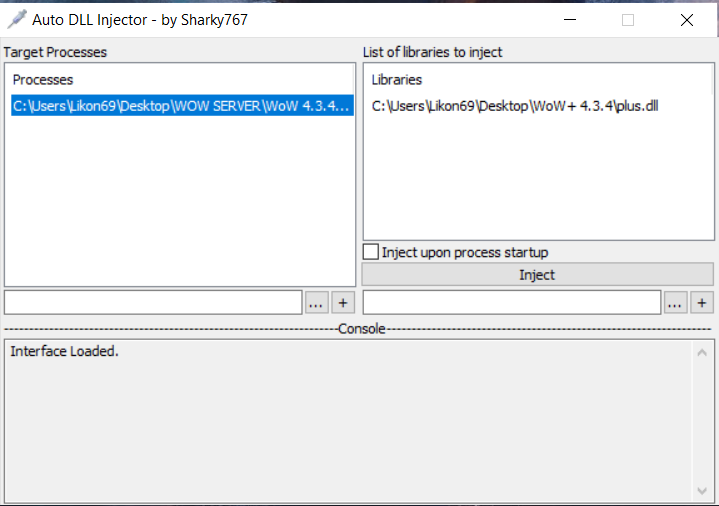The image size is (719, 506).
Task: Maximize the Auto DLL Injector window
Action: pyautogui.click(x=628, y=20)
